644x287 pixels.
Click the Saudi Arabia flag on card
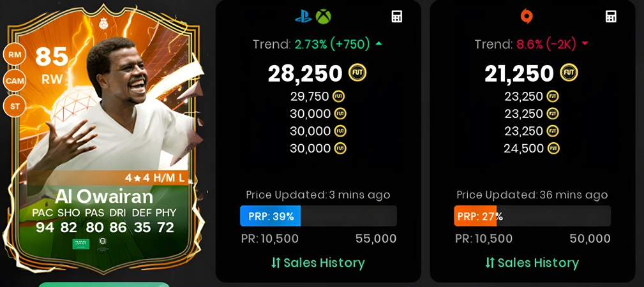[x=81, y=244]
